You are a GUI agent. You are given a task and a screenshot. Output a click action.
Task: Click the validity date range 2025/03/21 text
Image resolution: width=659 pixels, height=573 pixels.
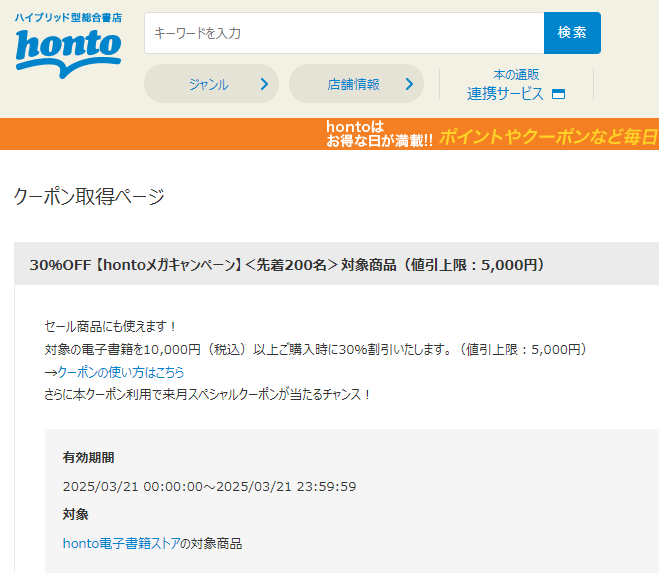pyautogui.click(x=209, y=486)
